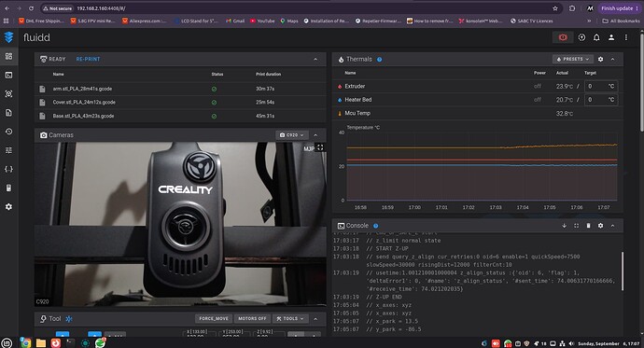Open the TOOLS dropdown in the Tool panel
Screen dimensions: 644x348
[290, 319]
